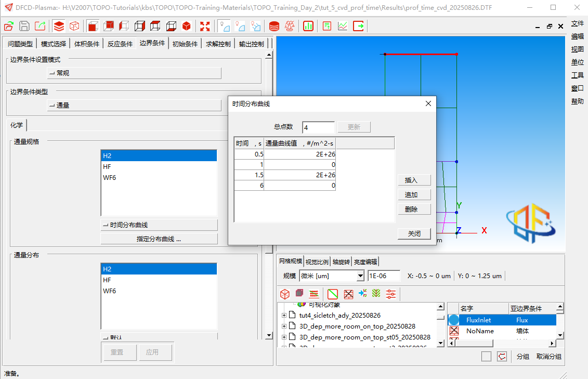Open the 视觉比例 tab

(317, 262)
